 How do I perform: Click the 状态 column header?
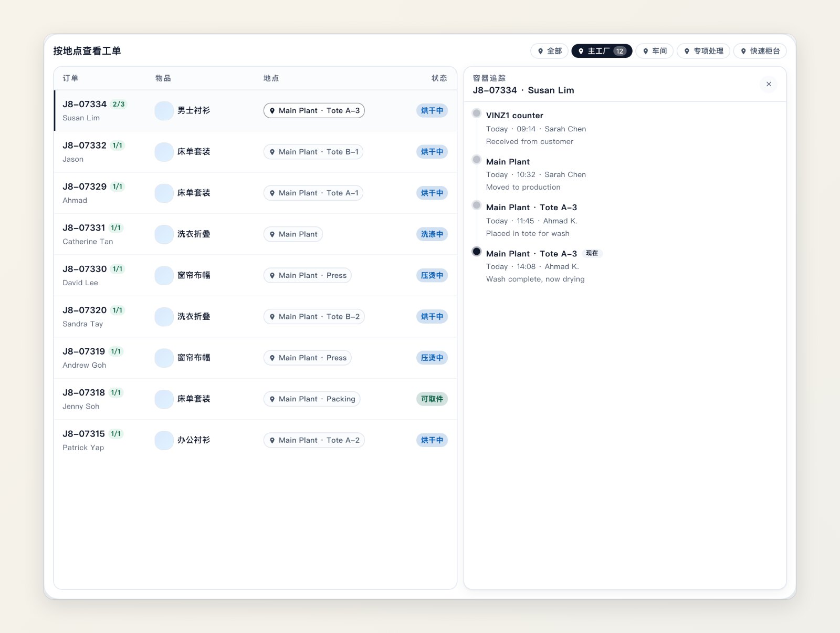click(439, 78)
